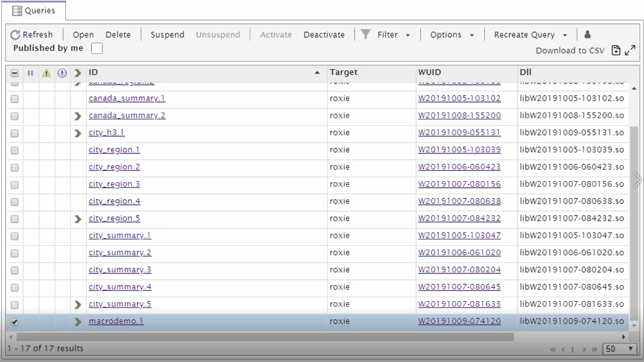Click active chevron icon for macrodemo.1

click(x=77, y=322)
